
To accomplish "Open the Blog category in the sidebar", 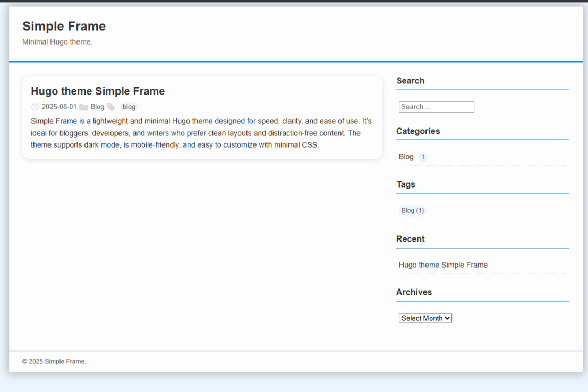I will (x=406, y=157).
